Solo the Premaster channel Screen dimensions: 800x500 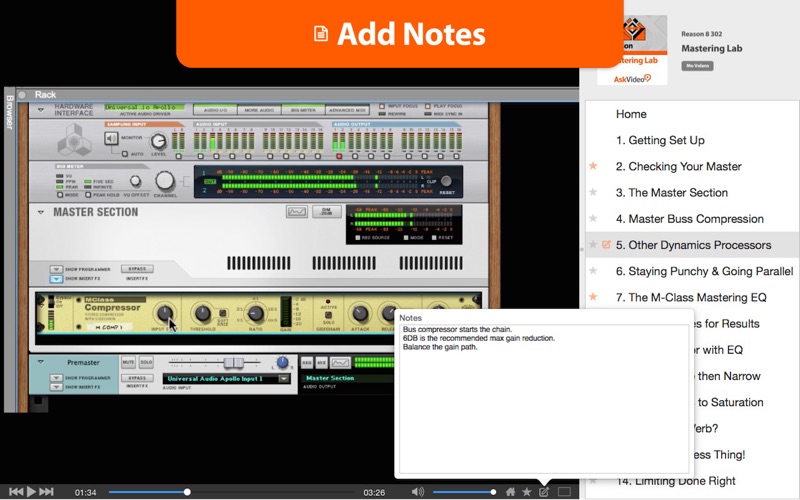(x=146, y=362)
